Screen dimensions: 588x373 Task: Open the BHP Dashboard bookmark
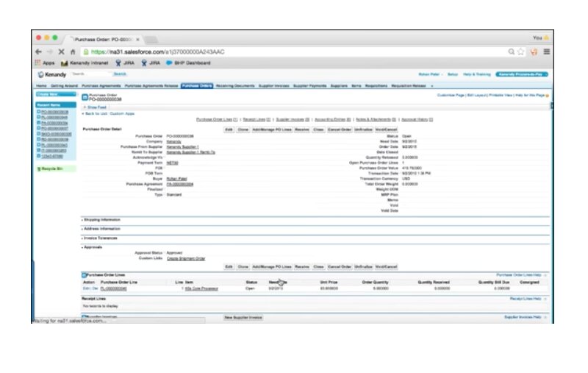pos(187,63)
